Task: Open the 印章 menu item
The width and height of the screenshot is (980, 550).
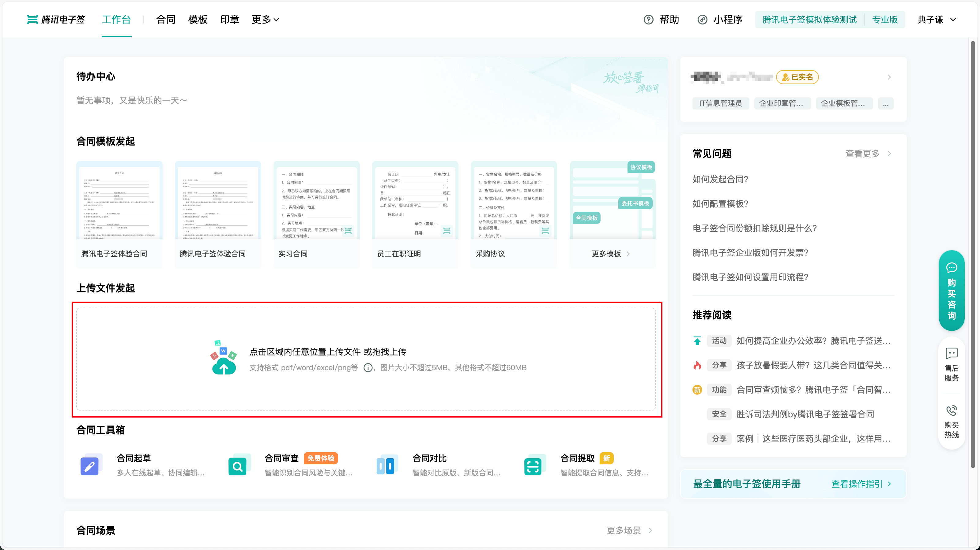Action: click(229, 19)
